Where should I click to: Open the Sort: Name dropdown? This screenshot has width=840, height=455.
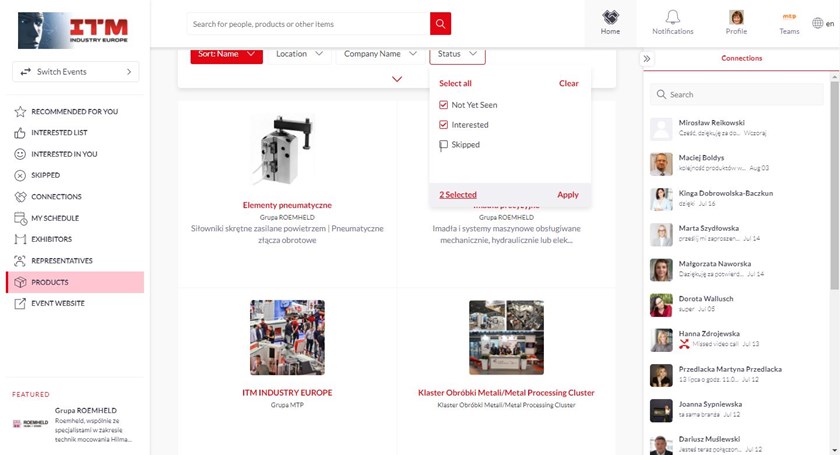[x=226, y=54]
